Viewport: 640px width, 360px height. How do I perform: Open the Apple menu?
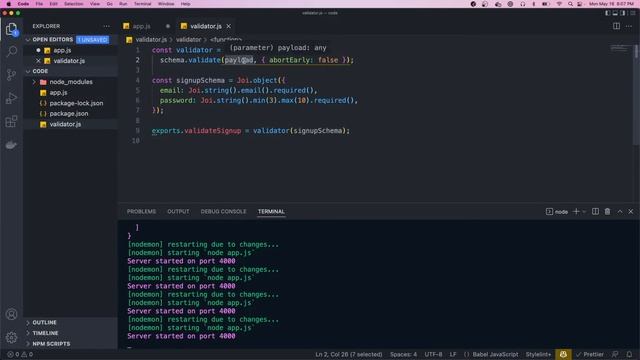pyautogui.click(x=9, y=4)
